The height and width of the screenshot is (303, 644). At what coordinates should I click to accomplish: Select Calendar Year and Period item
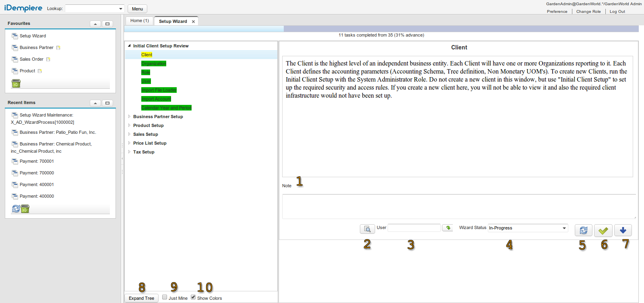click(x=166, y=108)
